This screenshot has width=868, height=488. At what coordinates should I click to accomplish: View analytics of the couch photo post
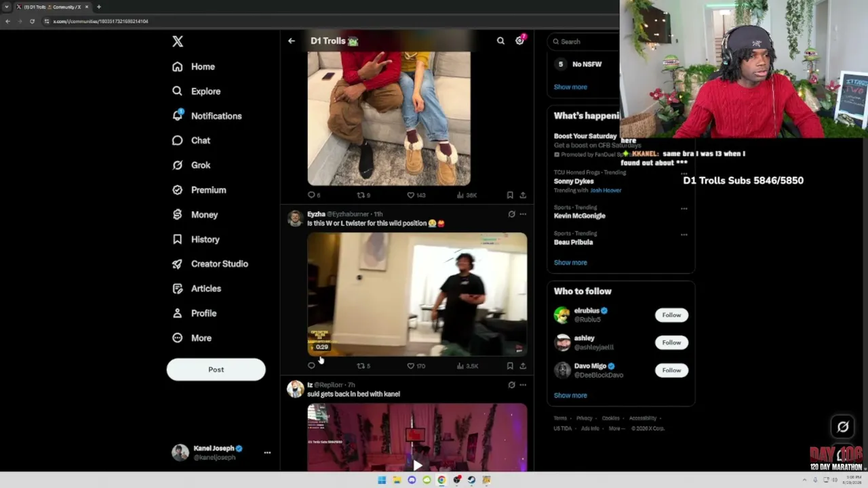467,195
